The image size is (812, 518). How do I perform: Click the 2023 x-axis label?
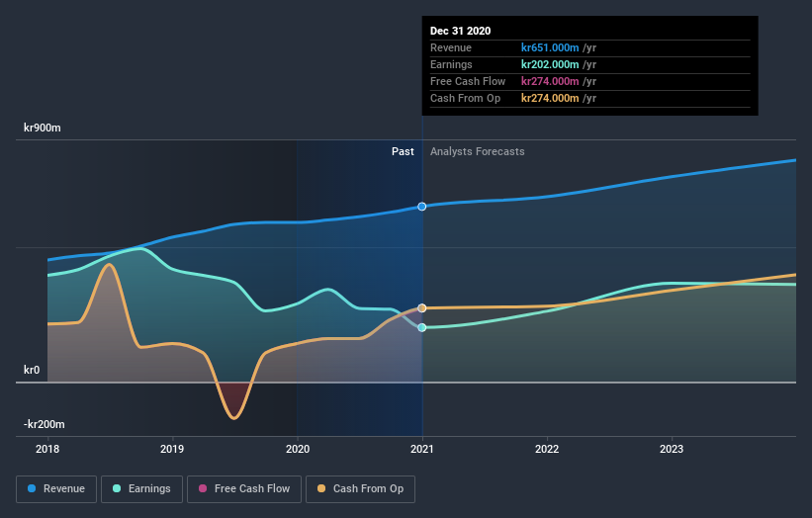coord(672,449)
